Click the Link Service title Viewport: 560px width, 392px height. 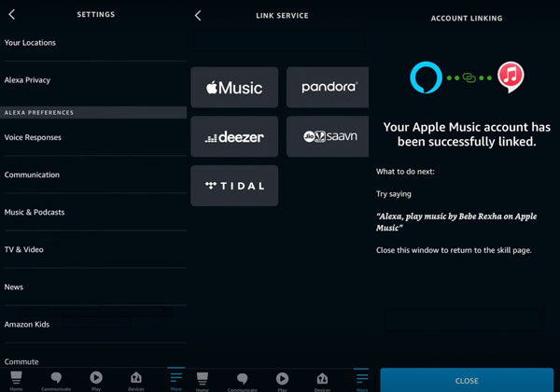[x=282, y=16]
